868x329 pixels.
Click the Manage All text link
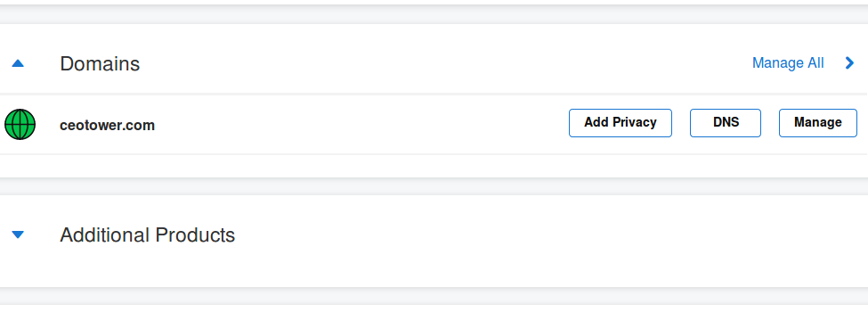(788, 63)
